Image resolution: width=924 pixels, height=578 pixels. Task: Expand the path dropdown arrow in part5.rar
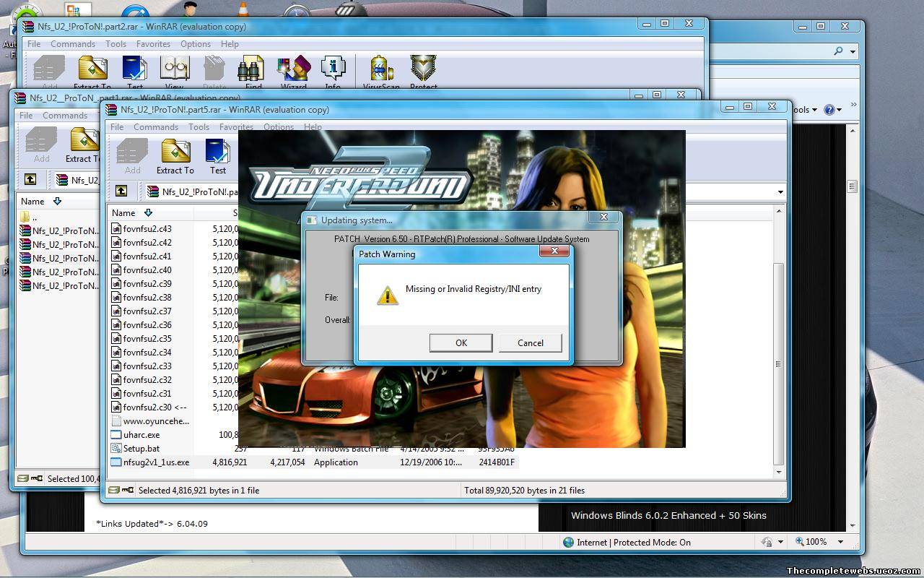tap(780, 192)
